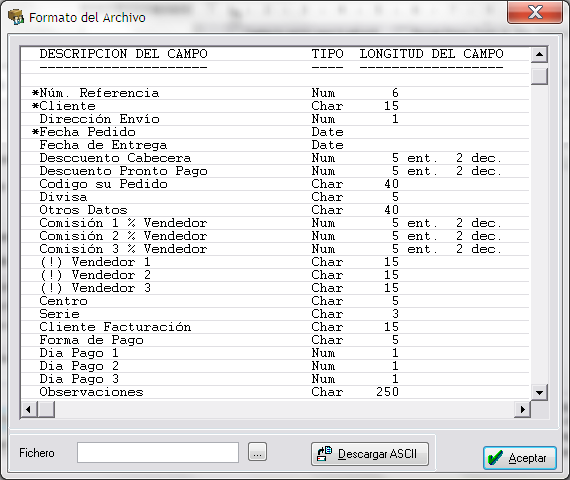The width and height of the screenshot is (570, 480).
Task: Click the Formato del Archivo title icon
Action: pos(16,17)
